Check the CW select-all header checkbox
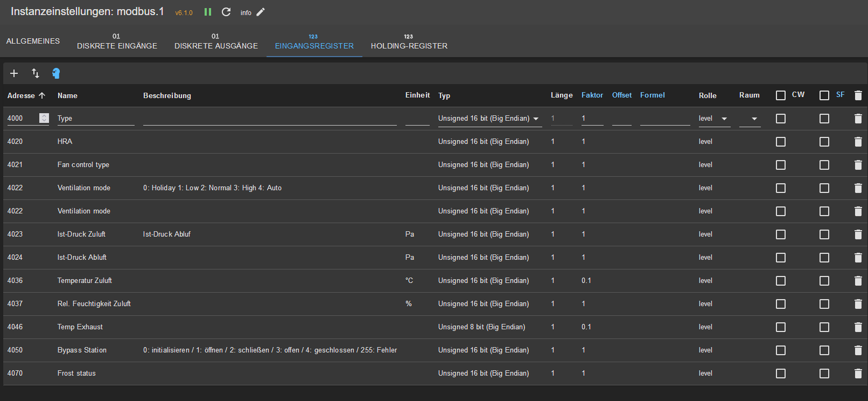The image size is (868, 401). point(780,95)
